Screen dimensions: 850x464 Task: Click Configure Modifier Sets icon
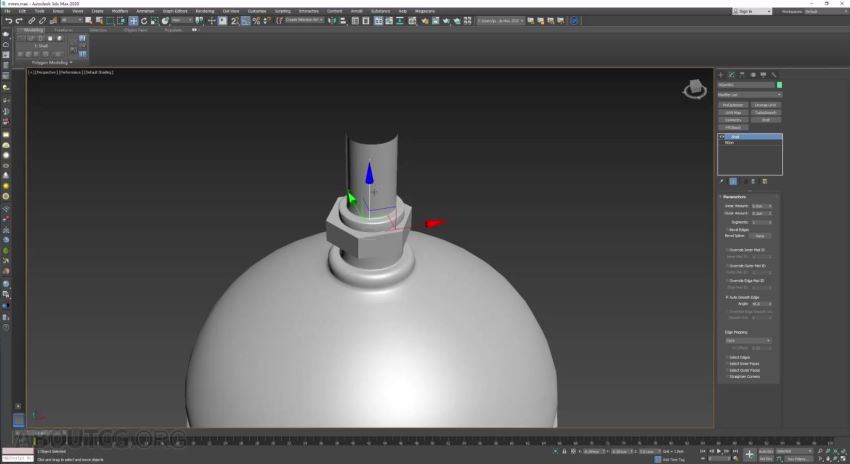[x=764, y=182]
